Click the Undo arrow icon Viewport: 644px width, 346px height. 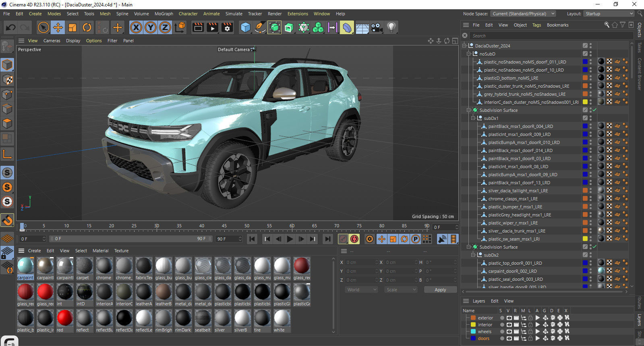11,27
